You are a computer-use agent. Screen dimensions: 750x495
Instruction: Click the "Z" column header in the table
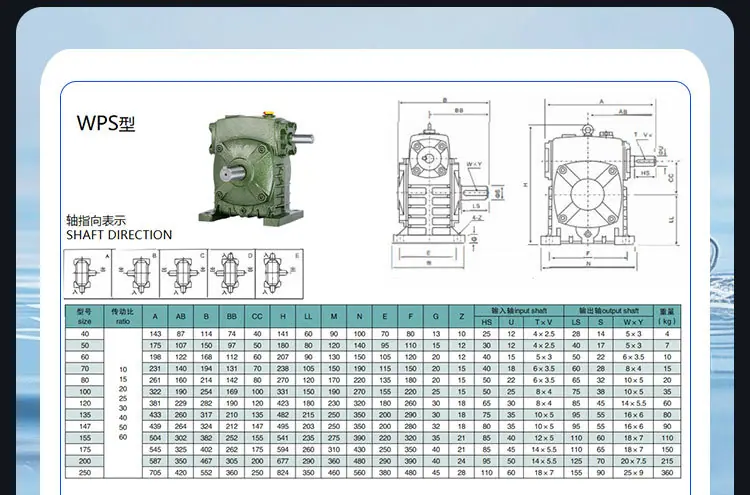point(462,316)
